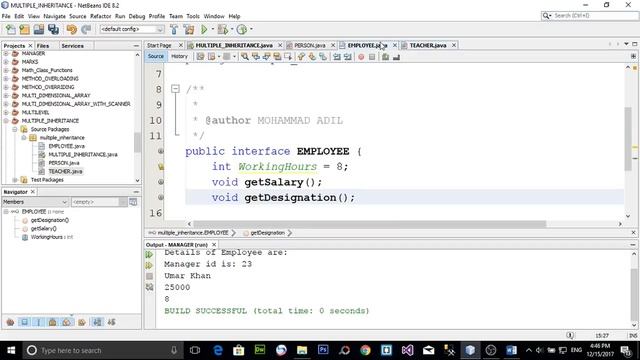Screen dimensions: 640x360
Task: Click the Output settings wrench icon
Action: pyautogui.click(x=149, y=287)
